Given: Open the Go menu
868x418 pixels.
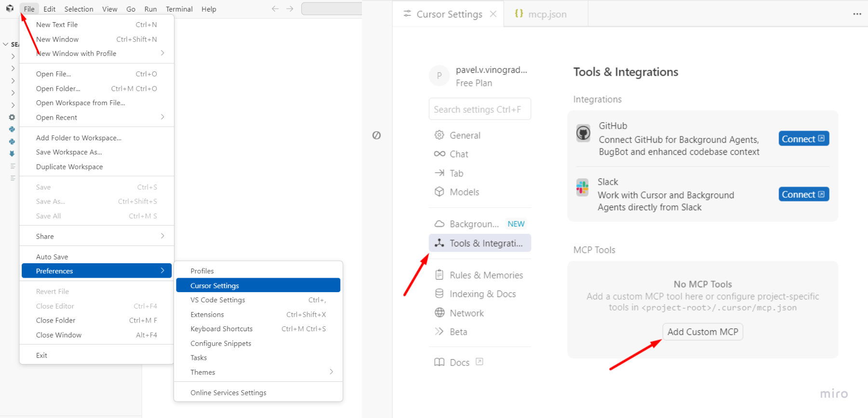Looking at the screenshot, I should [x=131, y=9].
